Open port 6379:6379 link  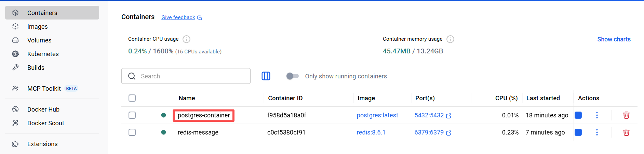(429, 132)
